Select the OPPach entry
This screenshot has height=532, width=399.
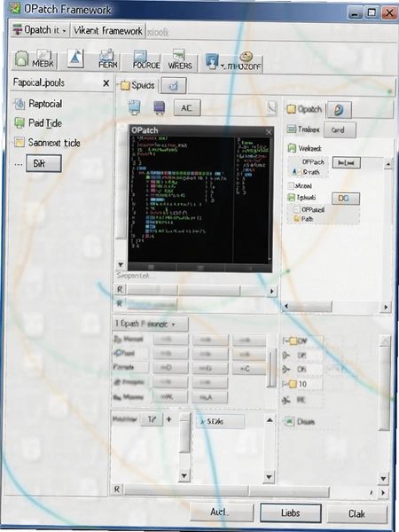pyautogui.click(x=313, y=162)
